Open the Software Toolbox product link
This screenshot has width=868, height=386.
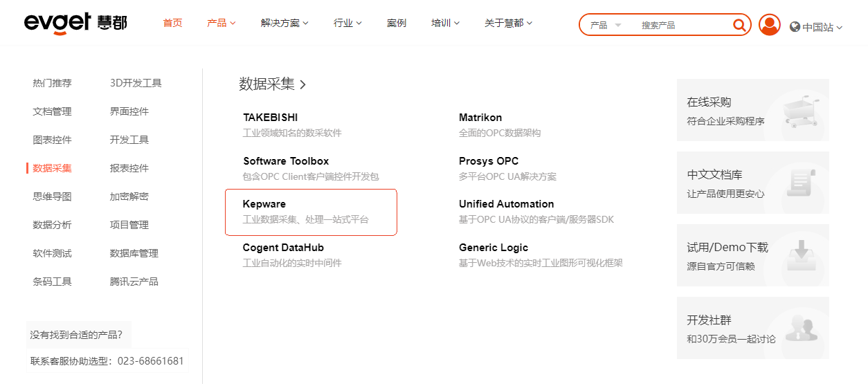click(x=286, y=161)
